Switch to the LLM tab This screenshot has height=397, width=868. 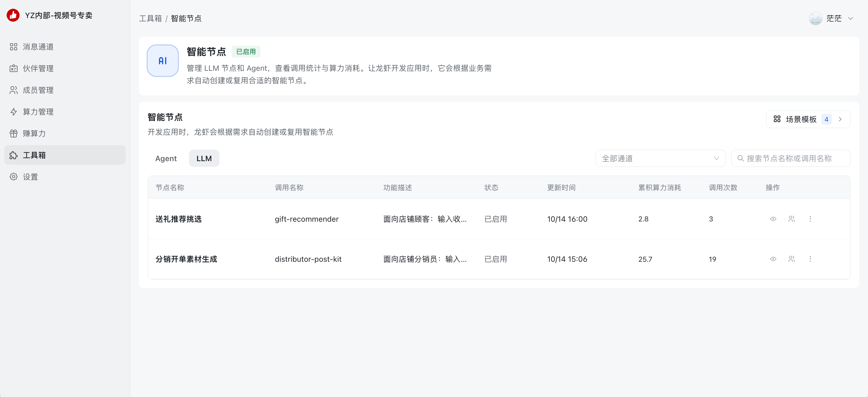coord(204,158)
